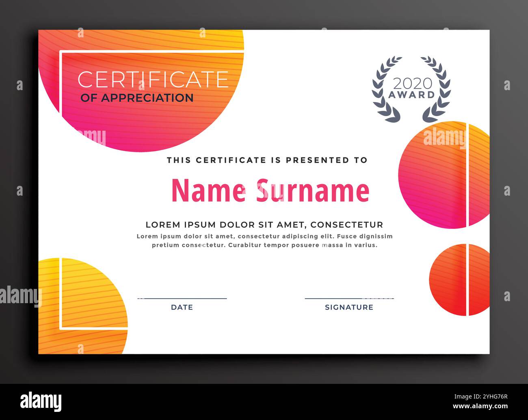Click the laurel wreath 2020 Award emblem
The width and height of the screenshot is (528, 420).
(411, 89)
